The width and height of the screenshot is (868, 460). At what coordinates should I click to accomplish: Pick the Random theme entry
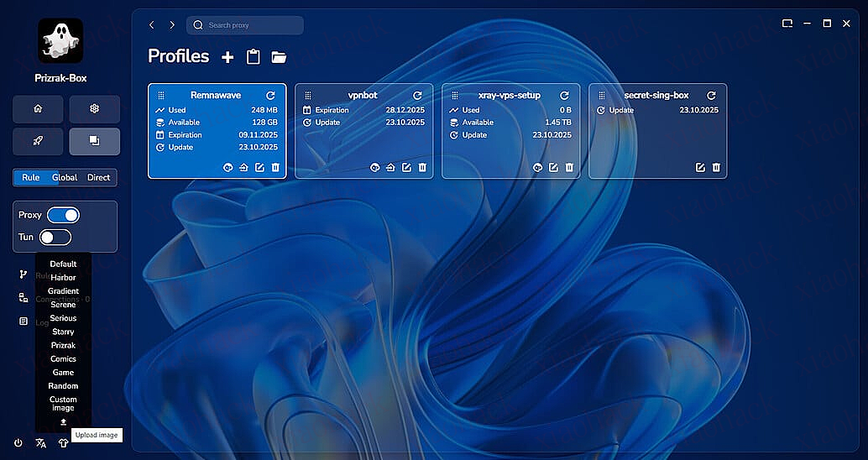(x=63, y=386)
